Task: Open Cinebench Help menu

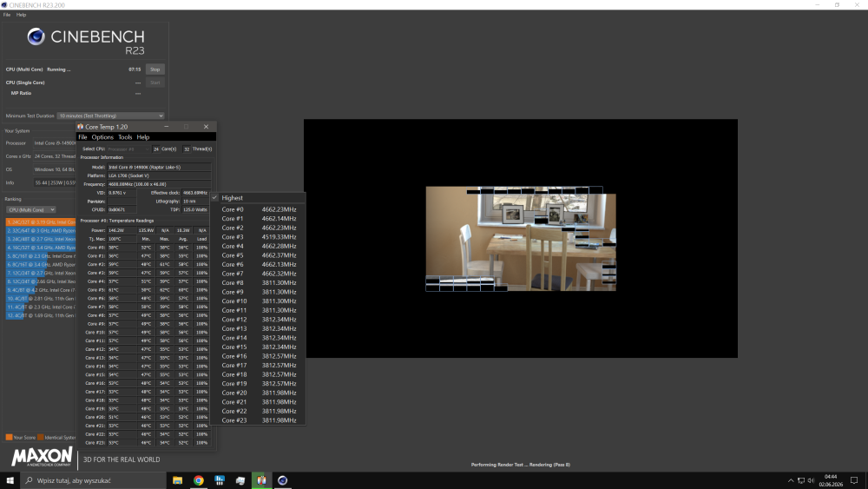Action: (x=21, y=15)
